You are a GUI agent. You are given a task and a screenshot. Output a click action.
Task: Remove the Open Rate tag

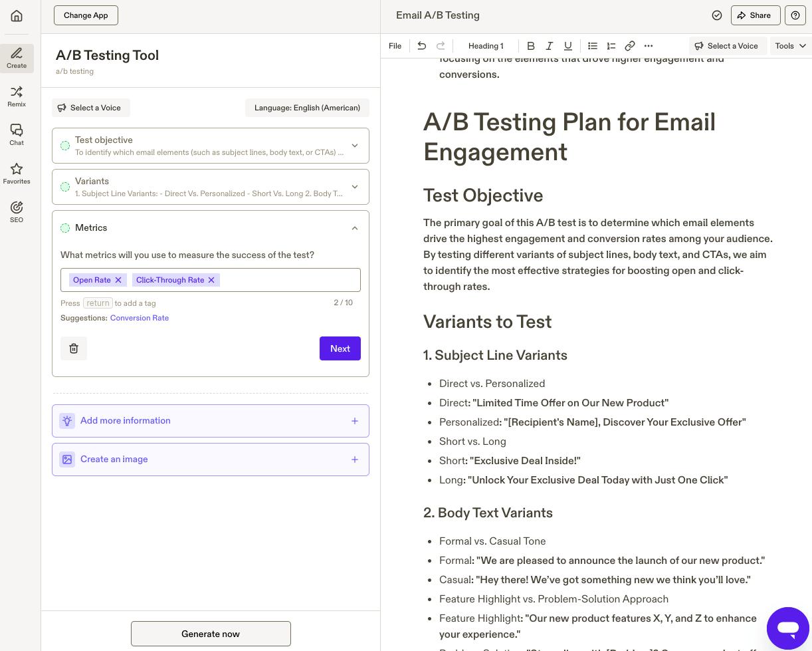click(x=118, y=280)
